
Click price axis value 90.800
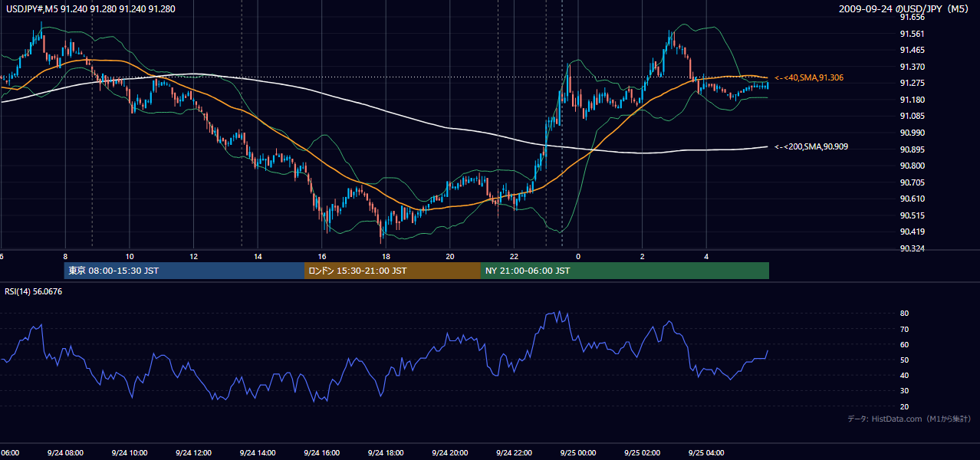tap(912, 166)
